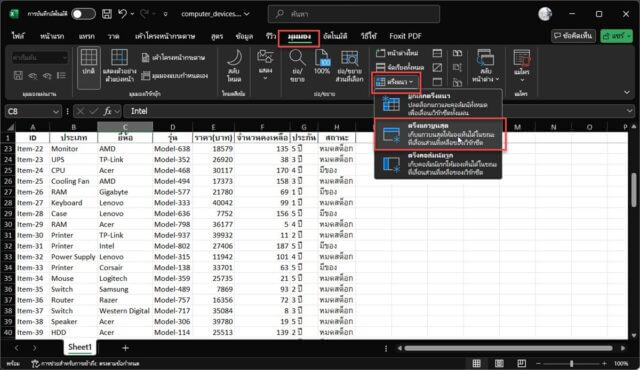Open the Name Box dropdown showing C8
The image size is (640, 370).
coord(56,111)
